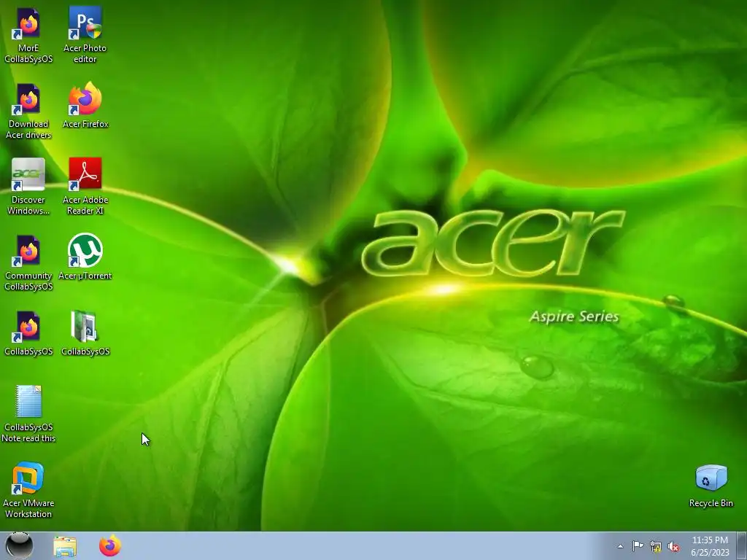Image resolution: width=747 pixels, height=560 pixels.
Task: Open the clock showing 11:35 PM
Action: click(710, 546)
